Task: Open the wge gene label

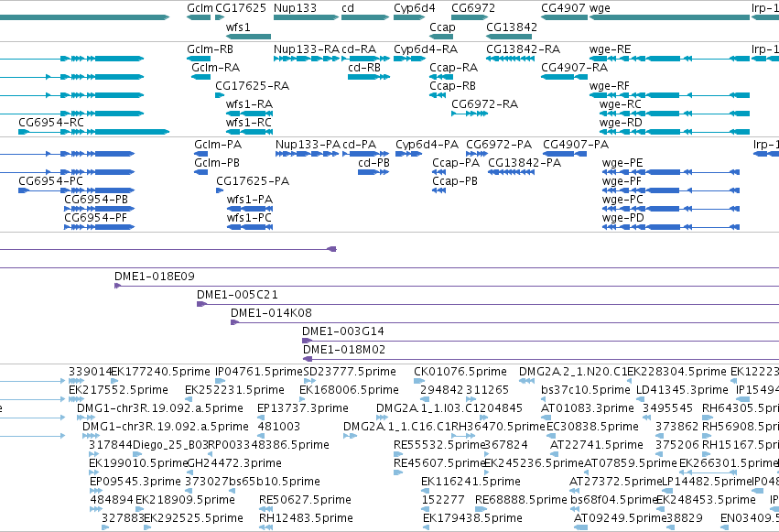Action: (x=600, y=8)
